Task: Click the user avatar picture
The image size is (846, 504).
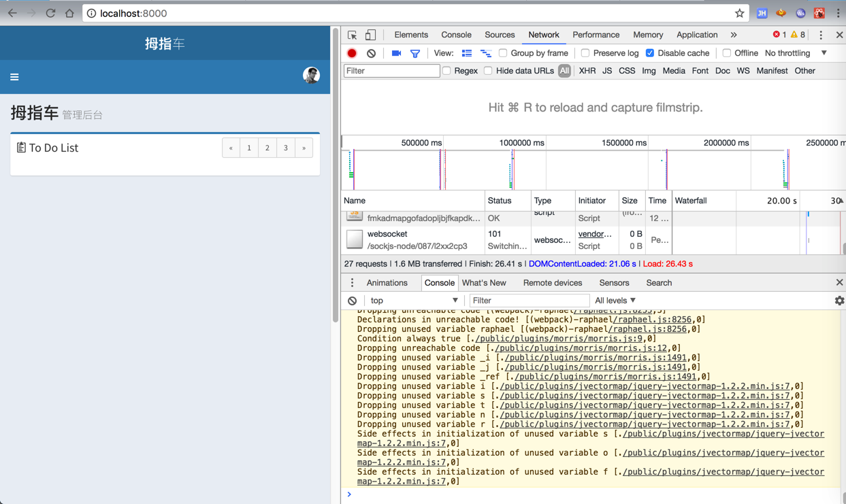Action: (311, 76)
